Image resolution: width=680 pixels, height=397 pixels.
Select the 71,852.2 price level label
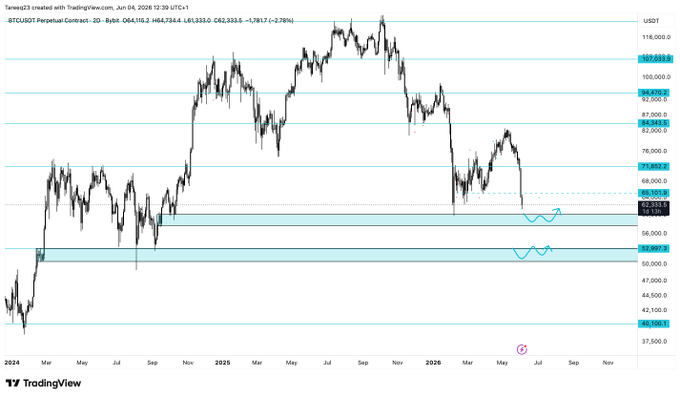coord(655,167)
